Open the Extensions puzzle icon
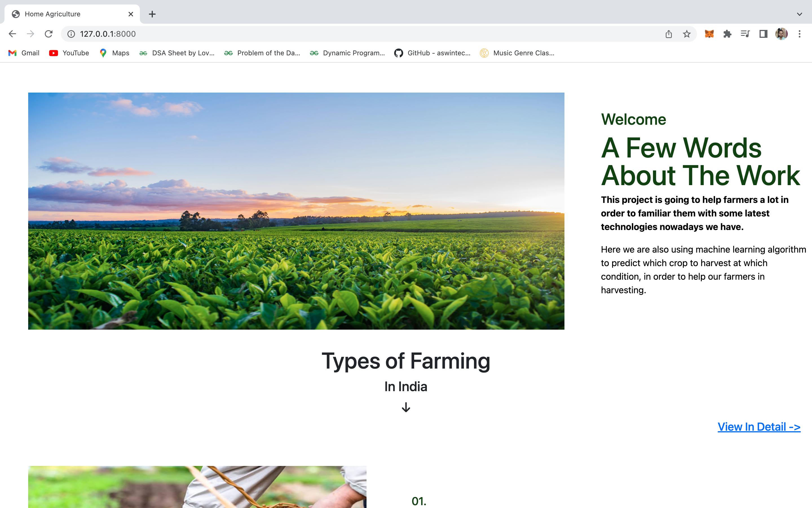 727,34
